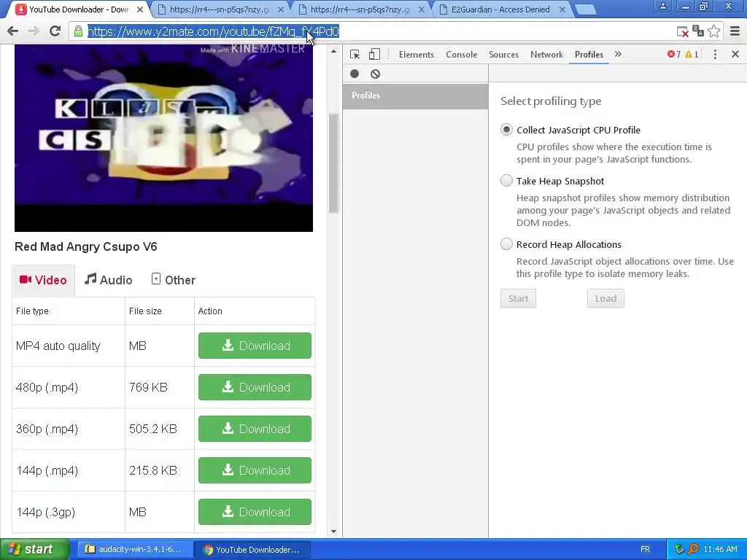Switch to the Other download tab
The width and height of the screenshot is (747, 560).
[174, 280]
